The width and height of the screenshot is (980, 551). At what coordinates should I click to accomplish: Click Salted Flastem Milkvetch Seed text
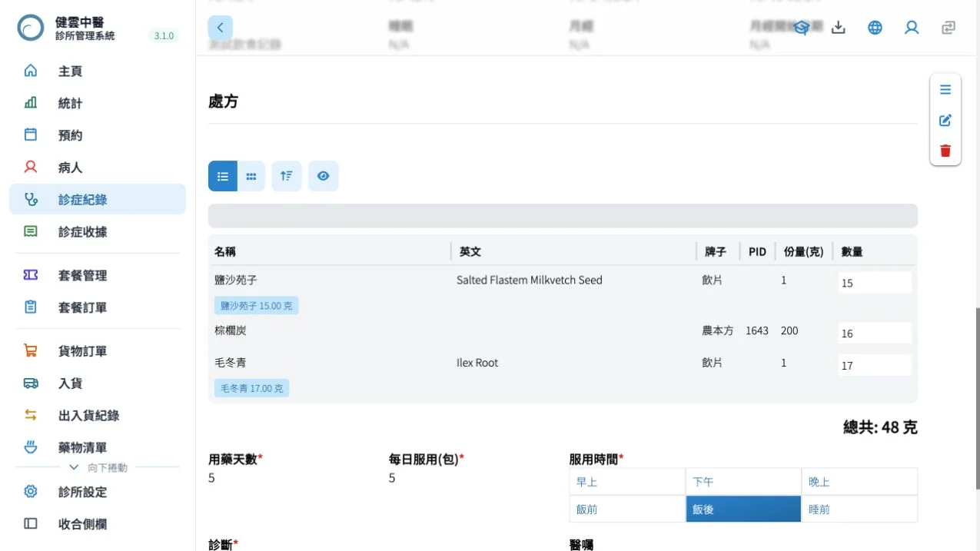coord(530,280)
